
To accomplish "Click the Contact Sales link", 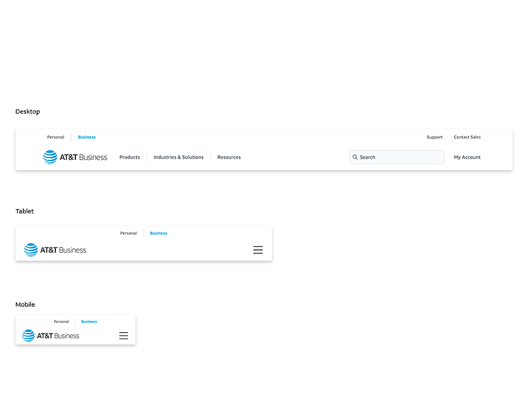I will (467, 137).
